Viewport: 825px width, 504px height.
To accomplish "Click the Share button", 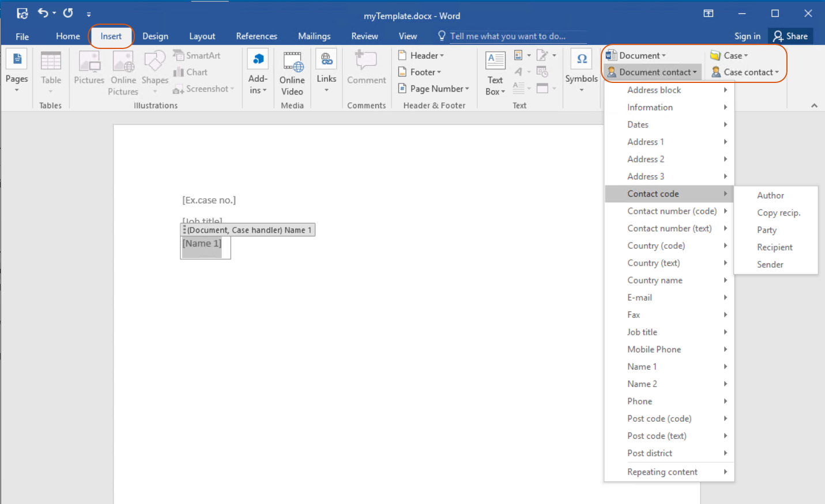I will (790, 36).
